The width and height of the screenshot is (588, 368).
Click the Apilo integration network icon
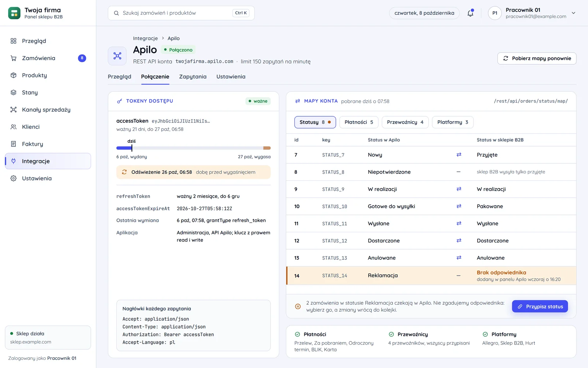coord(117,56)
